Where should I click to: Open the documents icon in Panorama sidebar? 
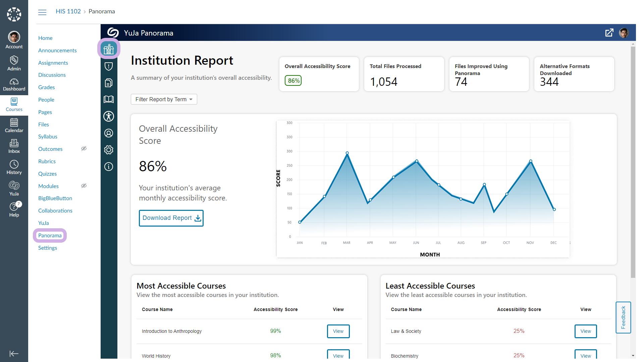pos(109,83)
